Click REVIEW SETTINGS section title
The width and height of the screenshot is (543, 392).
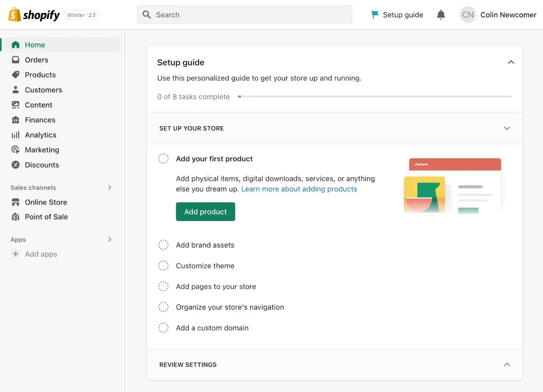coord(188,365)
